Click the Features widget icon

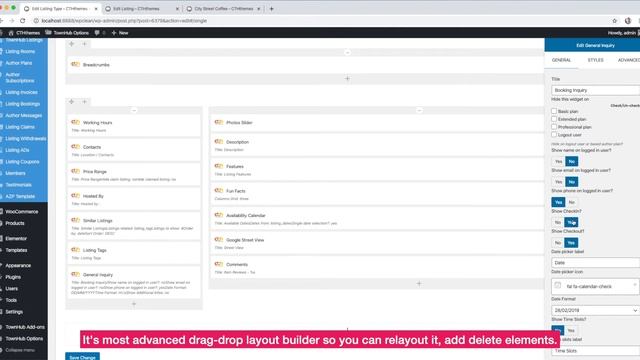(x=219, y=166)
